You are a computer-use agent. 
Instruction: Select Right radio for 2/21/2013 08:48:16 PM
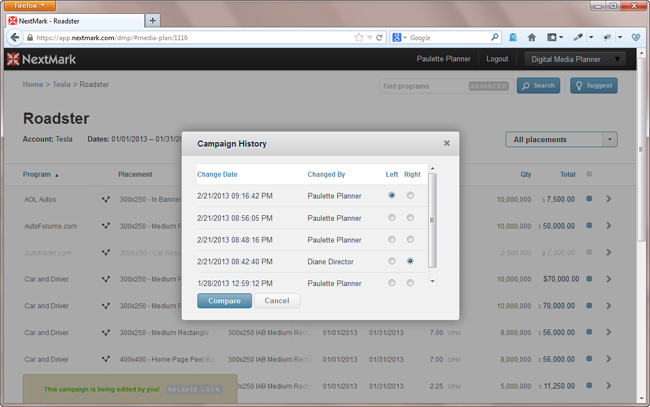[x=410, y=239]
